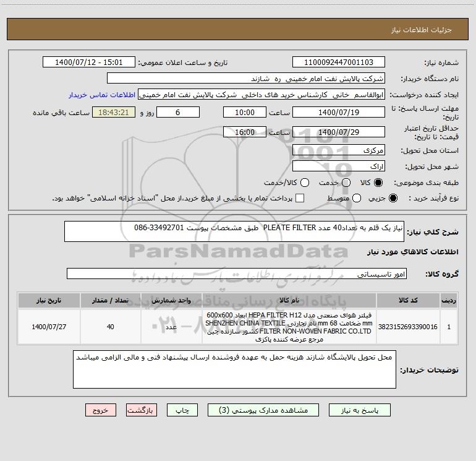Click the واحد شمارش column header
The width and height of the screenshot is (476, 461).
coord(171,300)
